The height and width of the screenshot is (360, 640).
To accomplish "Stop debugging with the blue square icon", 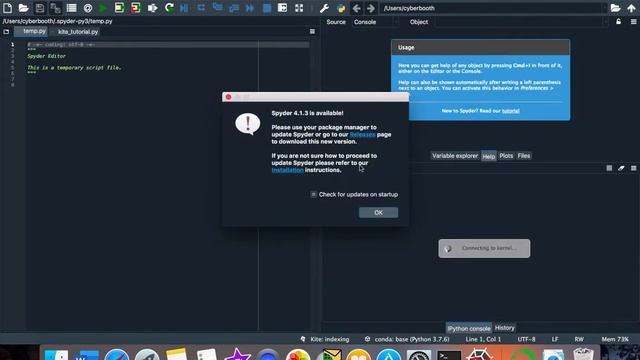I will pyautogui.click(x=267, y=8).
